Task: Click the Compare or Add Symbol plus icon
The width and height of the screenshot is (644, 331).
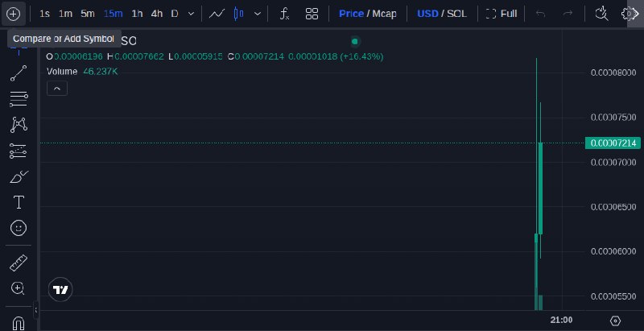Action: pyautogui.click(x=13, y=14)
